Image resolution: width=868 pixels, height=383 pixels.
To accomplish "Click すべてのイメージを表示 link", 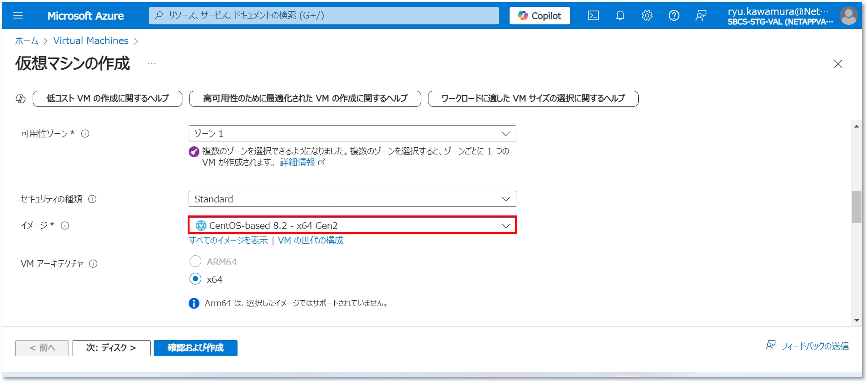I will click(x=228, y=240).
